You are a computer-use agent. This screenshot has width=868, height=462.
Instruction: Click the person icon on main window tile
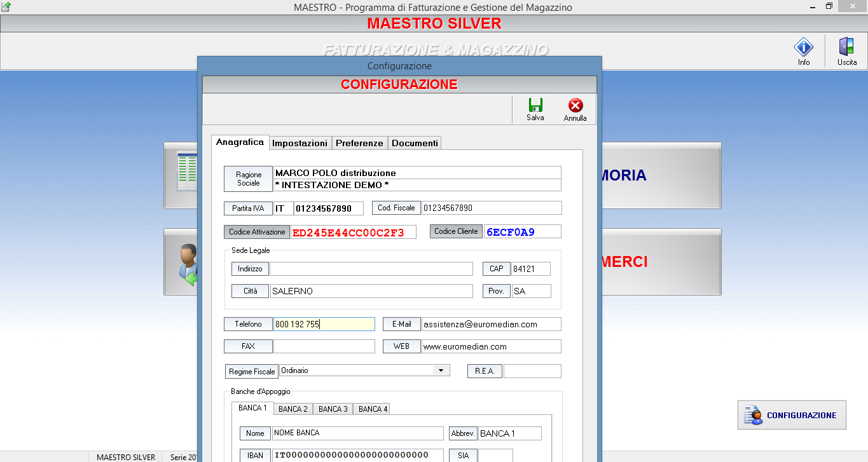click(x=188, y=264)
